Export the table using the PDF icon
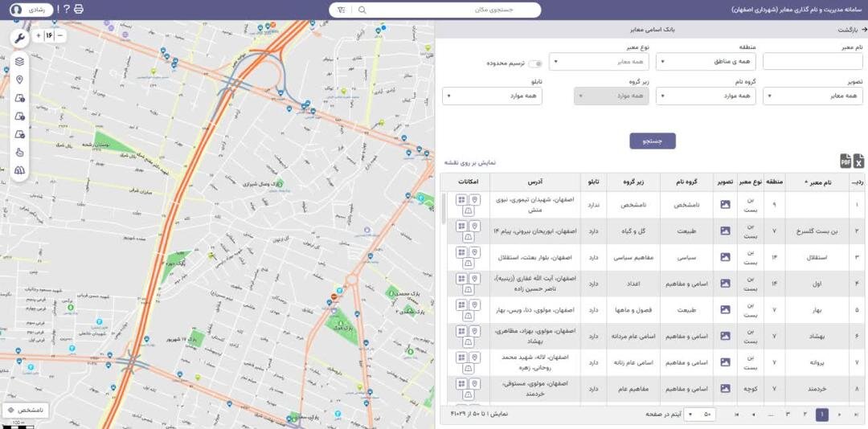The width and height of the screenshot is (868, 429). pos(845,161)
